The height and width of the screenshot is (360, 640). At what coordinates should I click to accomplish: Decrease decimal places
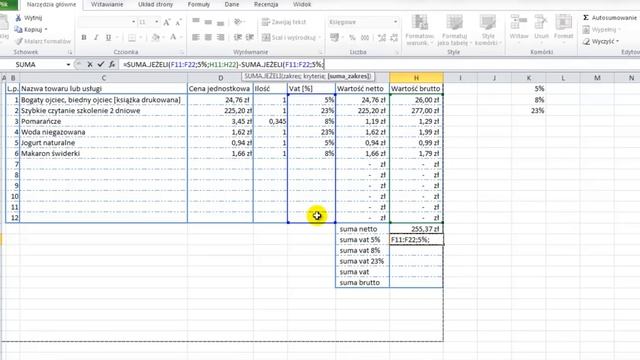(x=394, y=38)
